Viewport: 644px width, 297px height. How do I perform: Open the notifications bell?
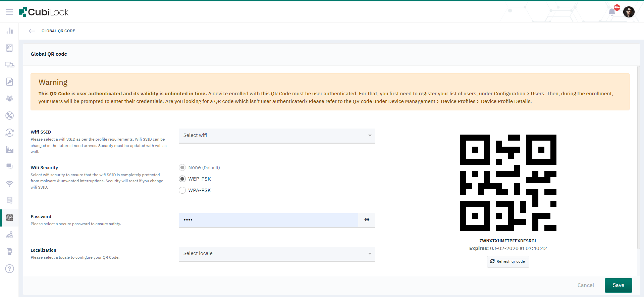[x=612, y=12]
